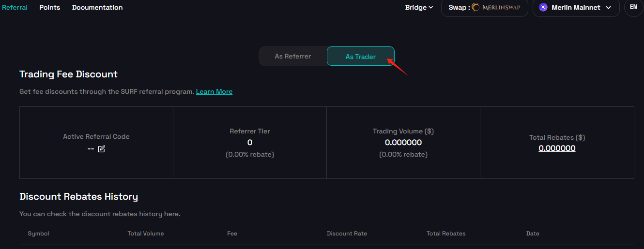Click the Symbol column header
The height and width of the screenshot is (249, 644).
(x=38, y=234)
